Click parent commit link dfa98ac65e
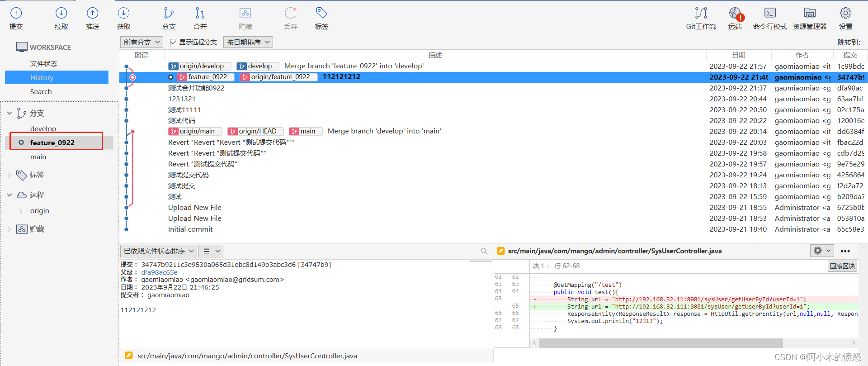The height and width of the screenshot is (366, 868). pyautogui.click(x=159, y=272)
